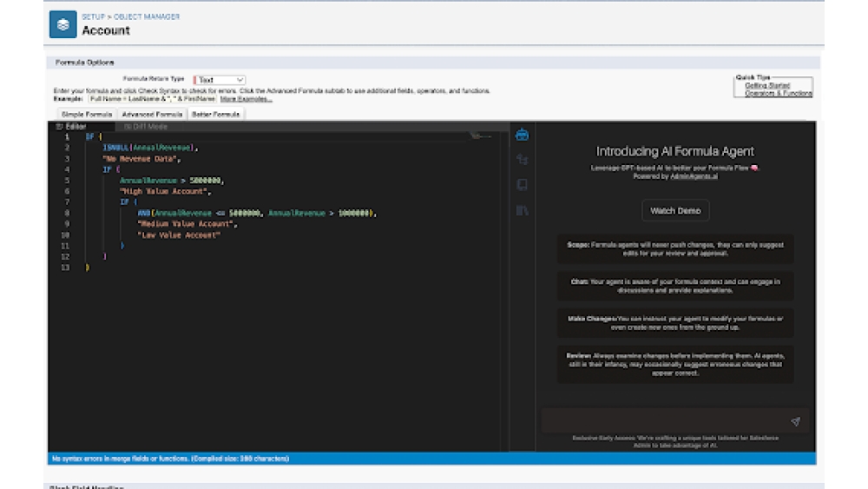
Task: Click the editor minimap preview
Action: [481, 136]
